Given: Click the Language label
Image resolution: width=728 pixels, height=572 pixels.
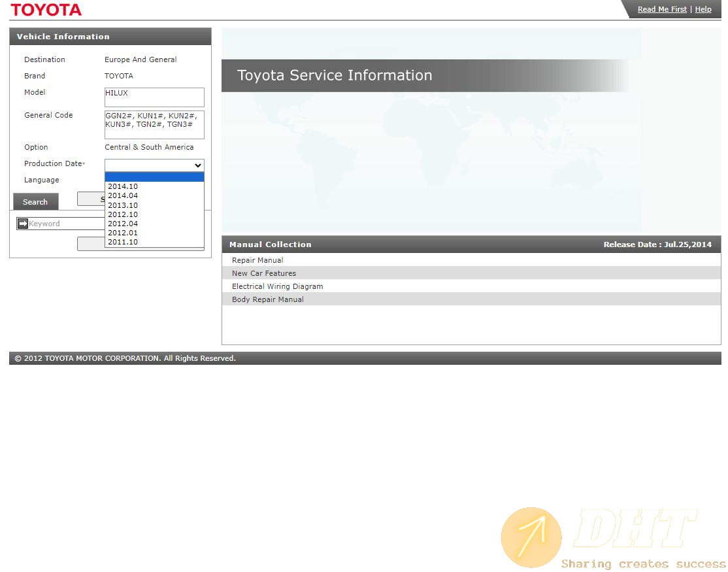Looking at the screenshot, I should (x=42, y=180).
